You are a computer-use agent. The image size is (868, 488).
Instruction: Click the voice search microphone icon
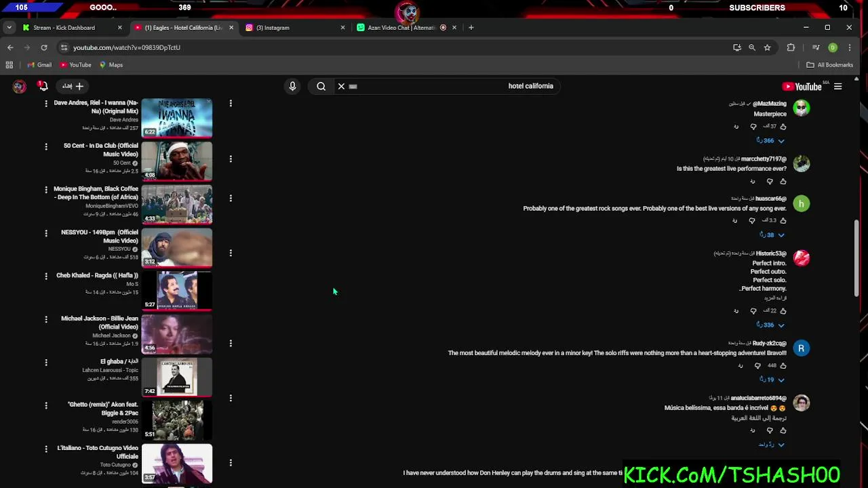point(292,86)
